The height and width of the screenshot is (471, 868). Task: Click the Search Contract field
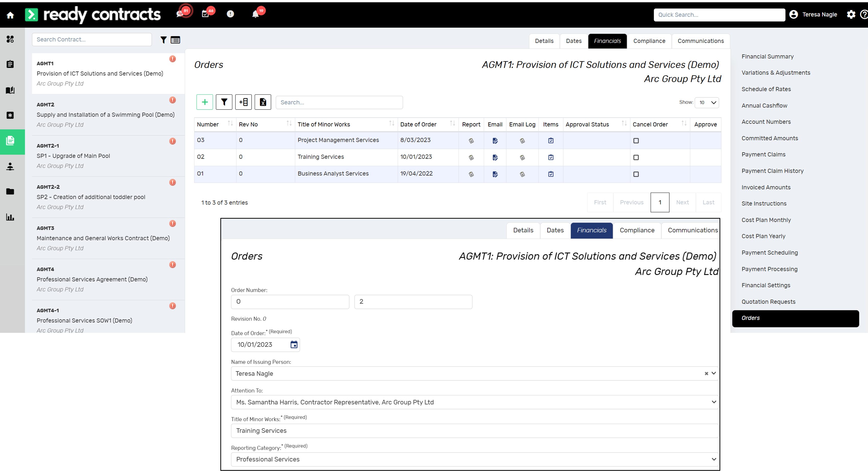click(92, 39)
